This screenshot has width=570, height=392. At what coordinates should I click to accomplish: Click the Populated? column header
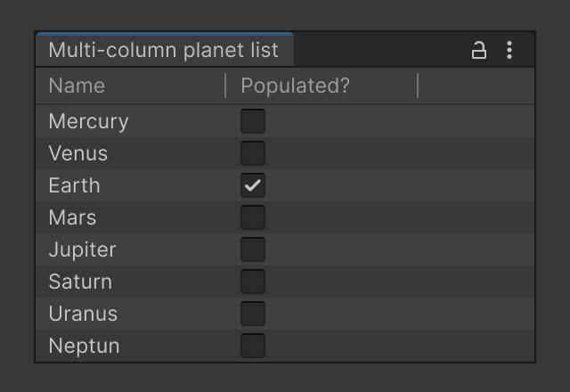pyautogui.click(x=322, y=86)
